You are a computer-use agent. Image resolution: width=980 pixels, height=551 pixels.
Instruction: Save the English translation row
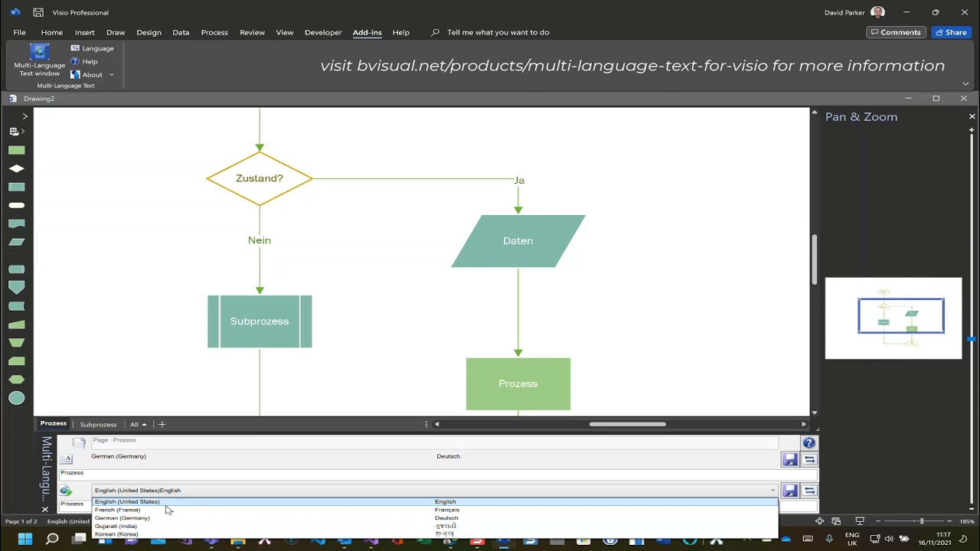(x=790, y=491)
